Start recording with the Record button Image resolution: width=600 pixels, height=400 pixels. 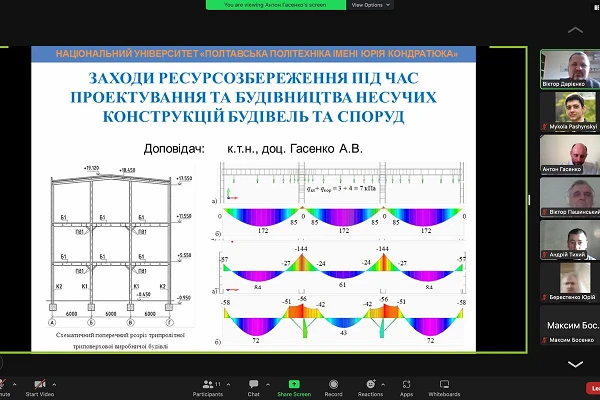pos(333,384)
